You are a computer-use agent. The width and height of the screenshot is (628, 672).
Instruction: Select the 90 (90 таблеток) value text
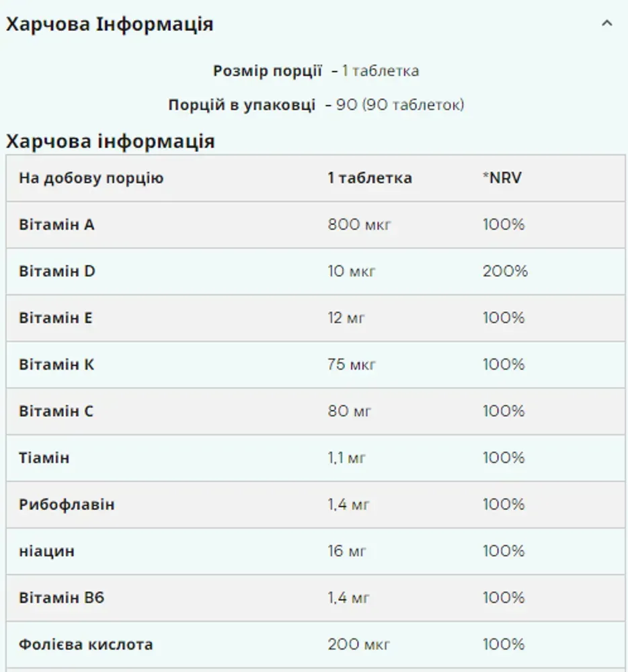click(400, 105)
